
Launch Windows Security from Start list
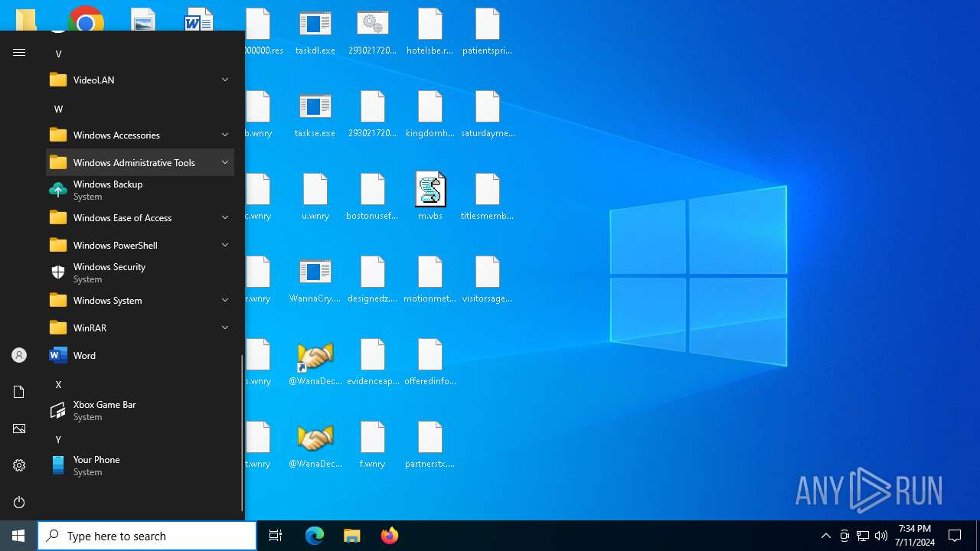click(x=140, y=272)
